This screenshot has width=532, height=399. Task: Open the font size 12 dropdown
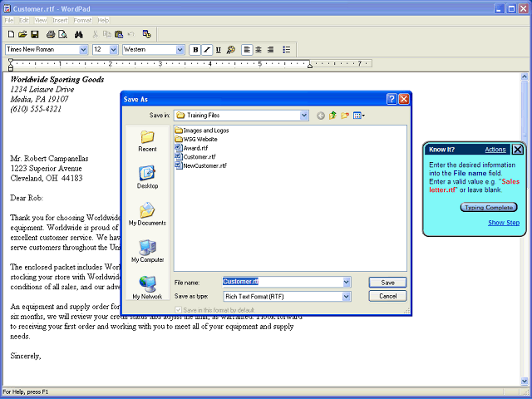click(114, 50)
